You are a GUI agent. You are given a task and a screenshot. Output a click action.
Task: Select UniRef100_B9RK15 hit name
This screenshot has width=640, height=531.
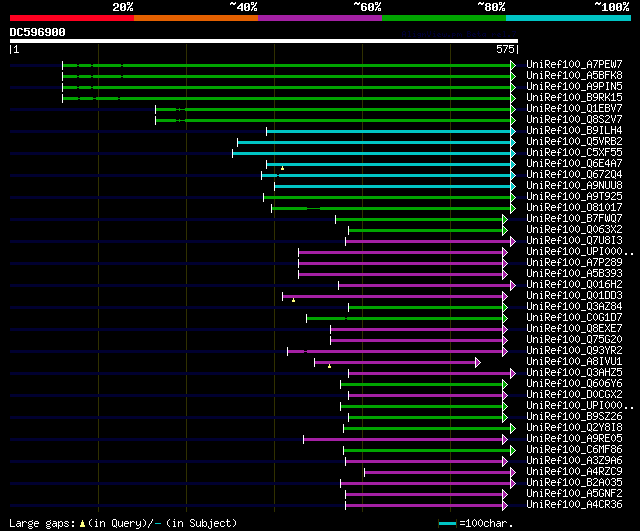tap(574, 98)
